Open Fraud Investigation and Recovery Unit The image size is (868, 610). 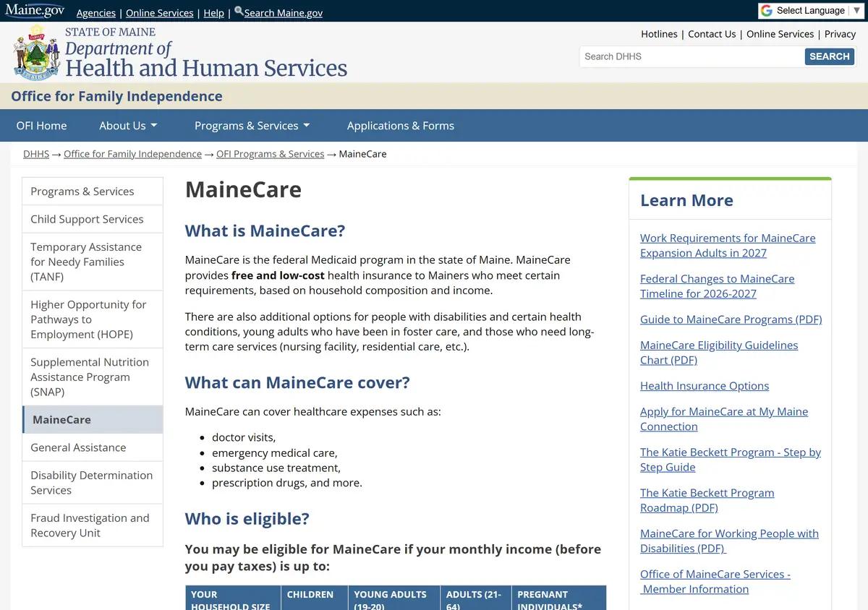click(93, 525)
